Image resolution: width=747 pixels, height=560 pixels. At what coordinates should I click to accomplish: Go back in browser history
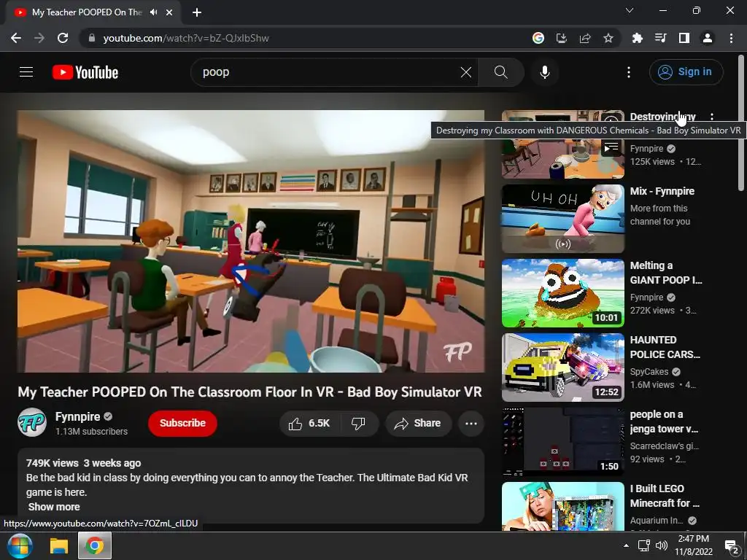tap(16, 38)
